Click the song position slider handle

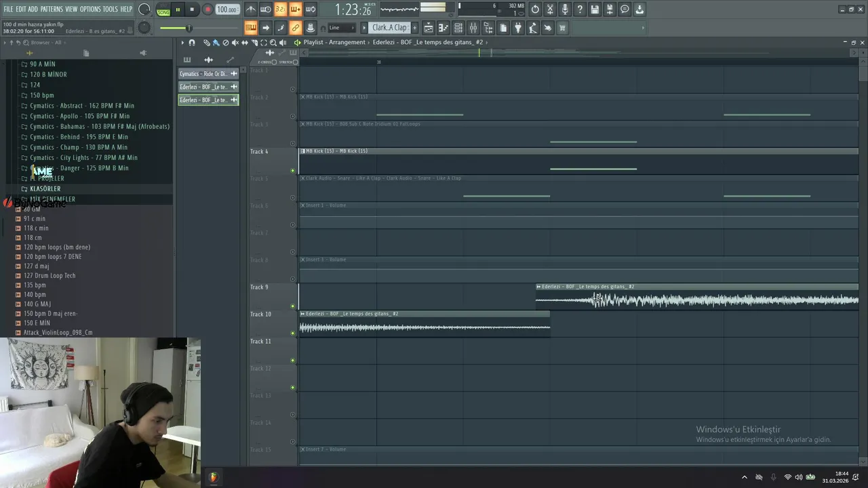click(189, 28)
